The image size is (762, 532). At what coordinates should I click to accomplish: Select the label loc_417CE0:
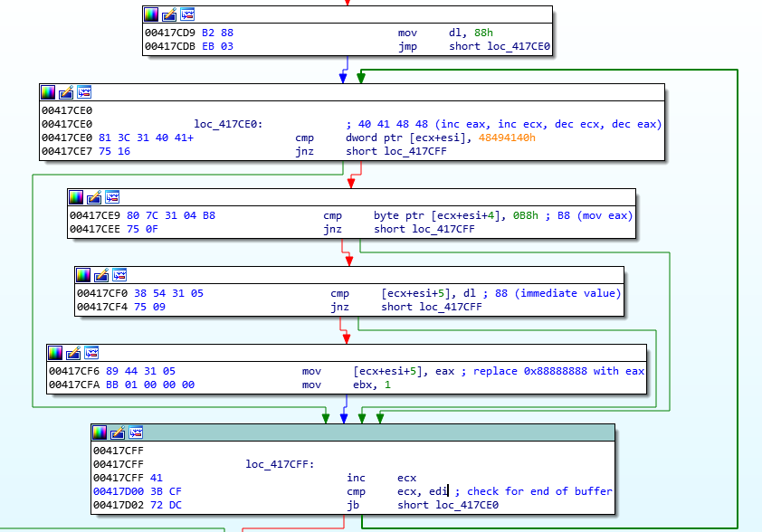[228, 124]
